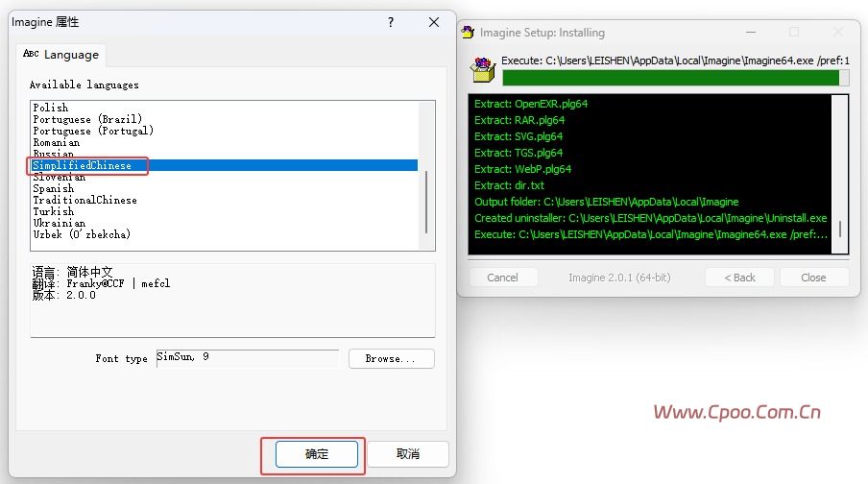Screen dimensions: 868x484
Task: Click the Browse... font button
Action: (392, 358)
